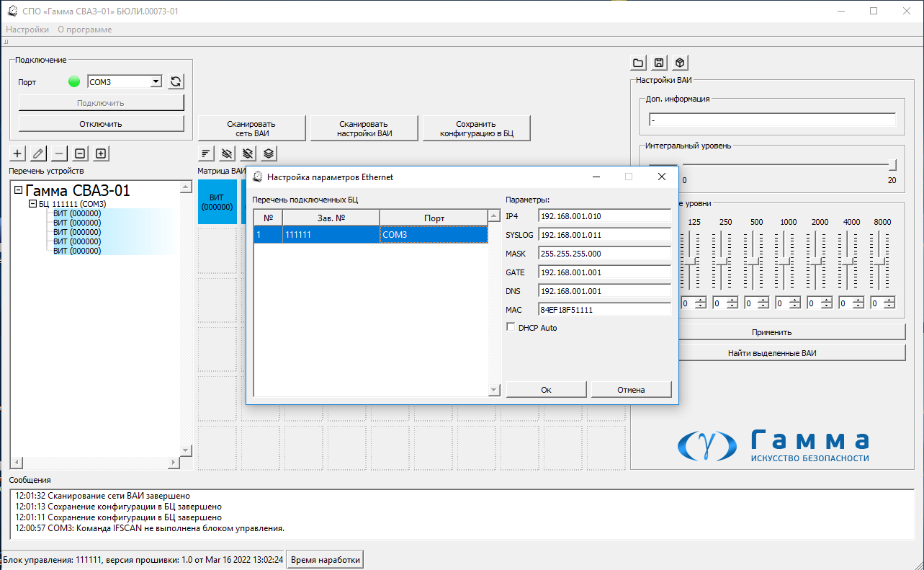Click Сканировать сеть ВАИ
The width and height of the screenshot is (924, 570).
251,128
